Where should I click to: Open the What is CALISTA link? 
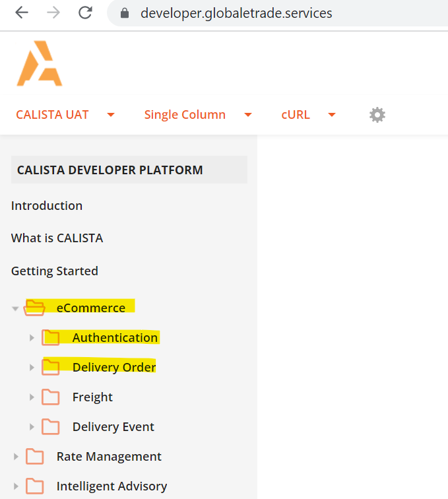point(57,238)
